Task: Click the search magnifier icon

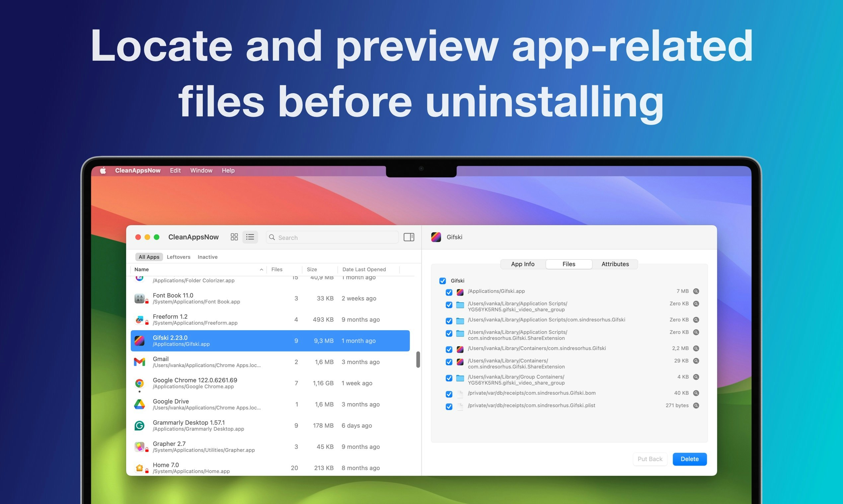Action: click(272, 237)
